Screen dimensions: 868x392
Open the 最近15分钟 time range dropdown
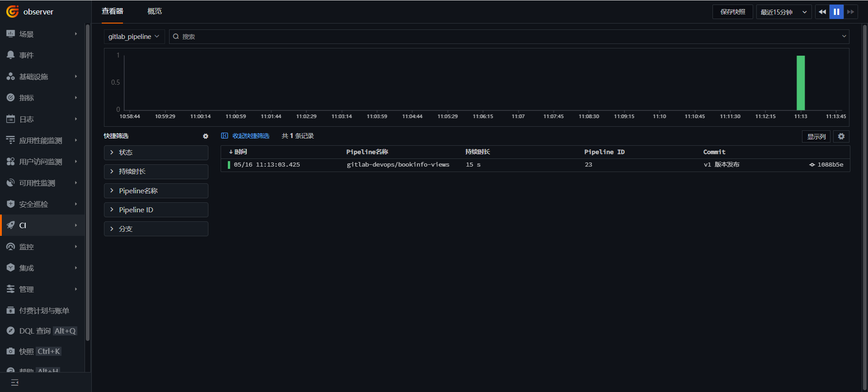784,12
